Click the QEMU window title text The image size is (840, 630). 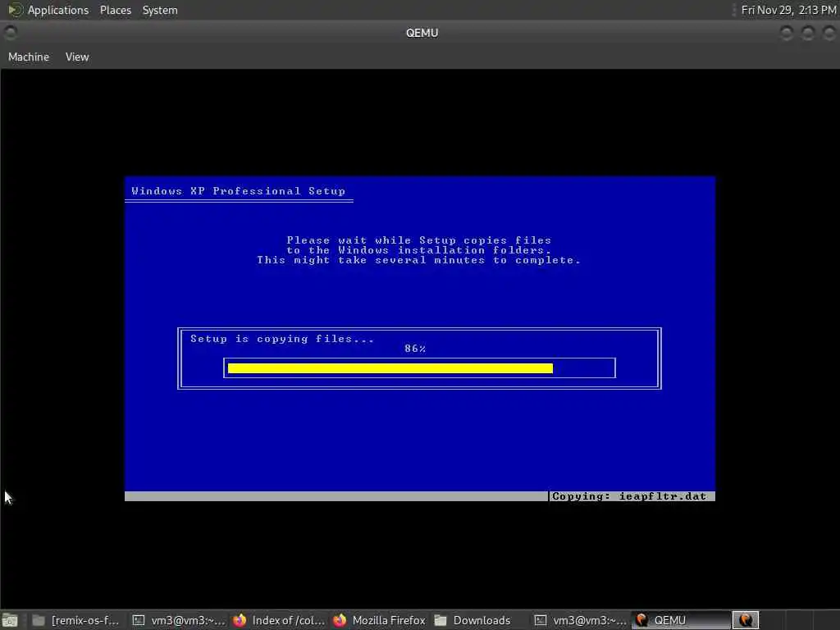[422, 33]
